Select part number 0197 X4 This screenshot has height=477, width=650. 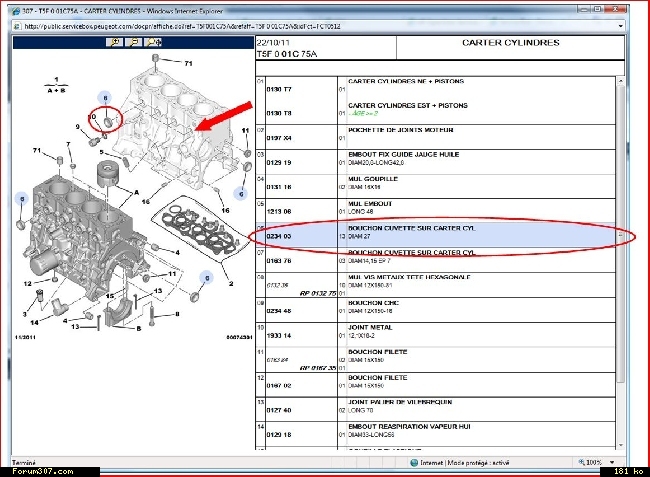[279, 138]
